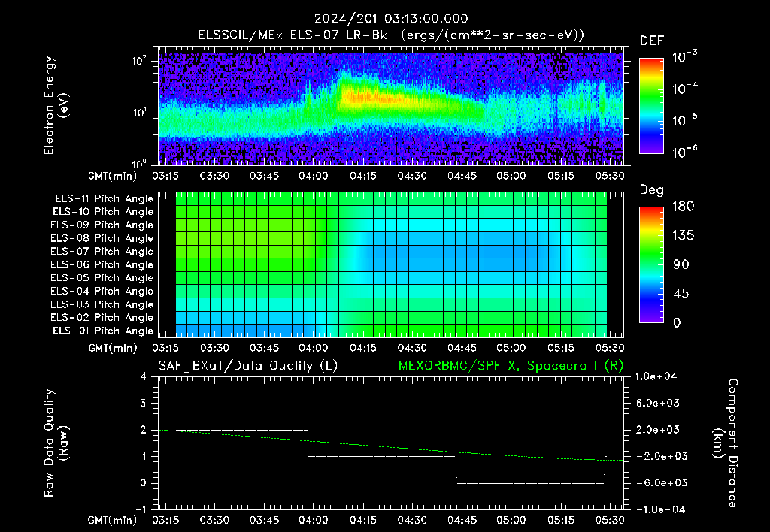Viewport: 770px width, 532px height.
Task: Click the Electron Energy (eV) axis label
Action: tap(56, 105)
